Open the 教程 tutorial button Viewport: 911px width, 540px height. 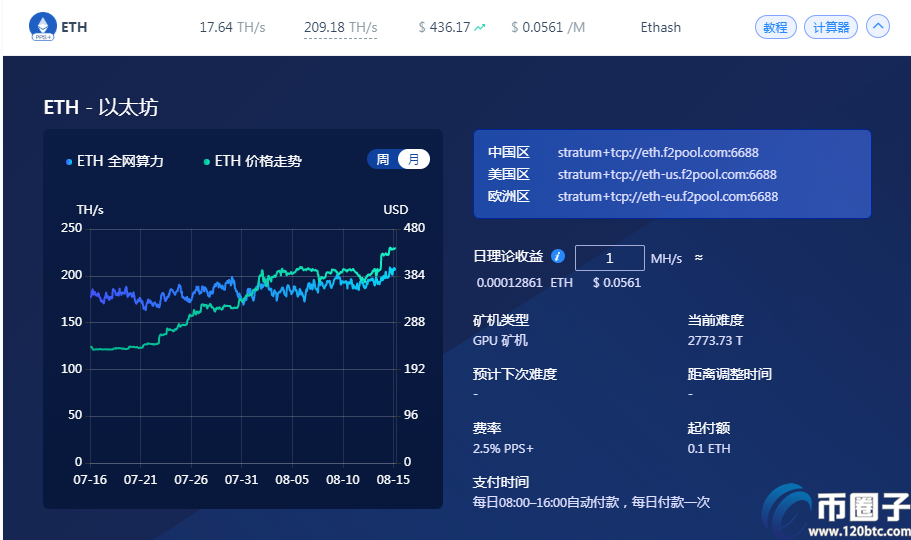[x=776, y=27]
